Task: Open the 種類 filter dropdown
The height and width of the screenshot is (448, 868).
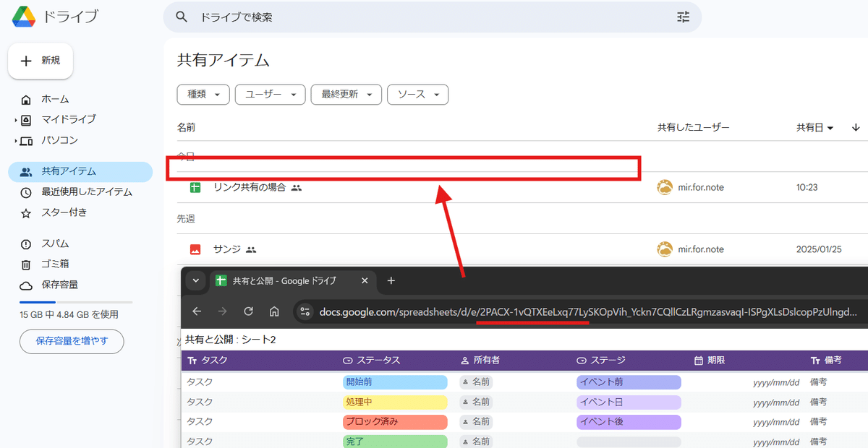Action: coord(203,95)
